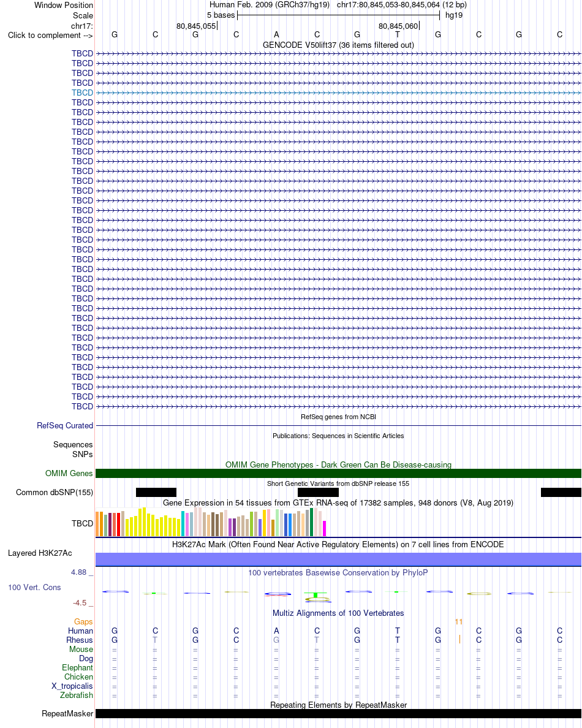The height and width of the screenshot is (728, 582).
Task: Click the tall green PhyloP conservation glyph
Action: click(316, 595)
